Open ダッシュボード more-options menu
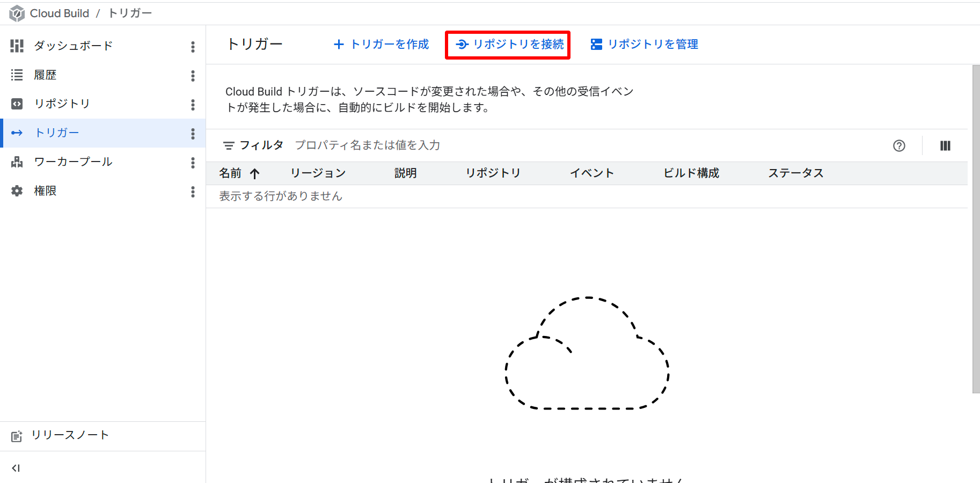Viewport: 980px width, 483px height. pyautogui.click(x=193, y=47)
